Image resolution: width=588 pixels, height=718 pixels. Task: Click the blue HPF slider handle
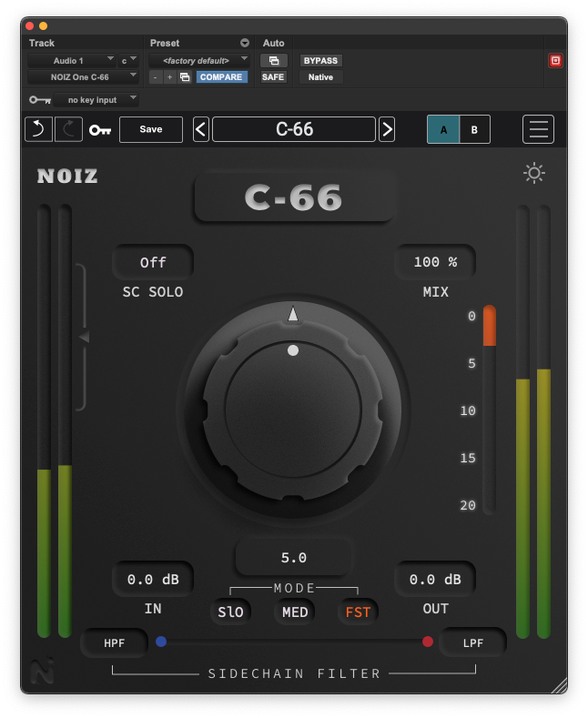[161, 642]
